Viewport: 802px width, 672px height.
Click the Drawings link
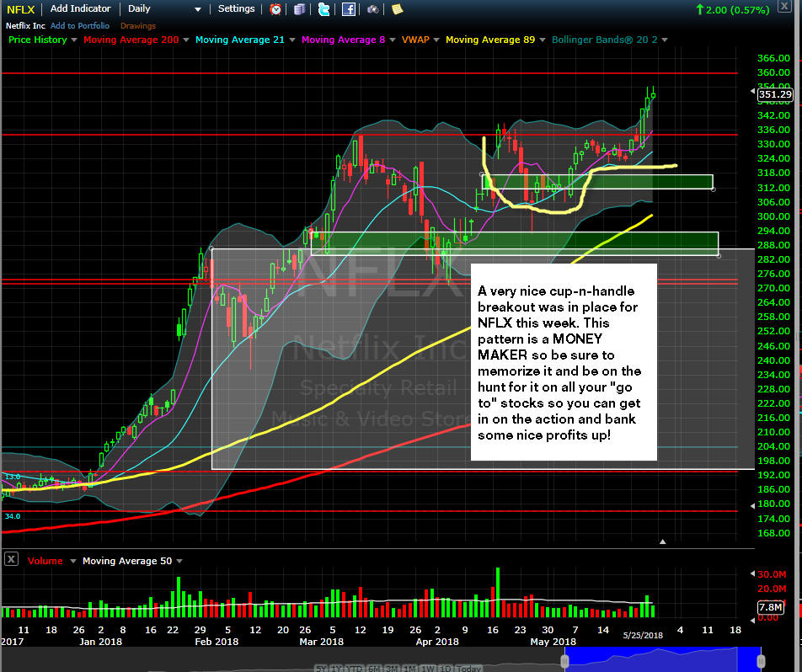138,25
